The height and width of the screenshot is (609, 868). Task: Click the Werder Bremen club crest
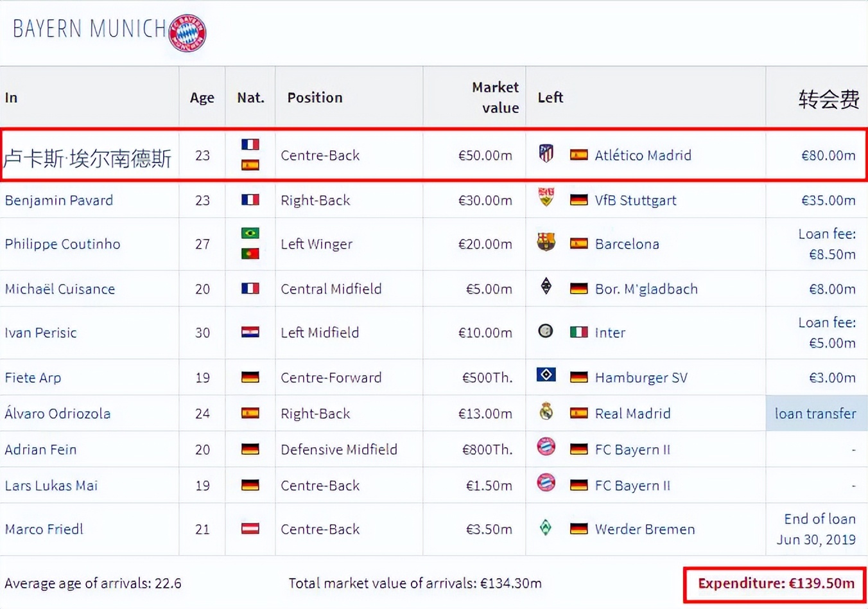546,528
